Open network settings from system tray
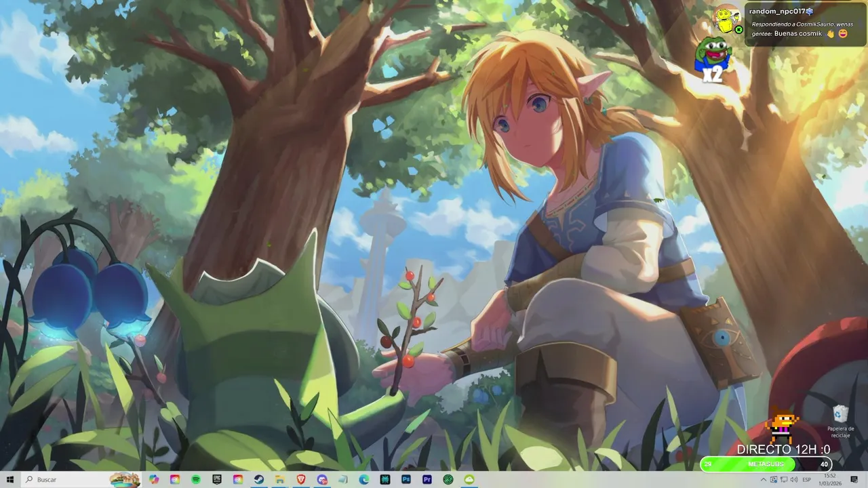This screenshot has height=488, width=868. (x=784, y=479)
